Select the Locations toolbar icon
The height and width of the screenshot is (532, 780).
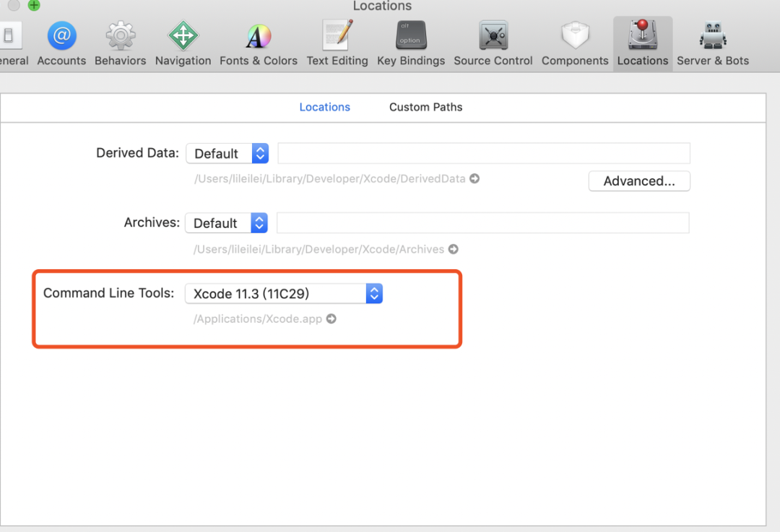point(643,44)
